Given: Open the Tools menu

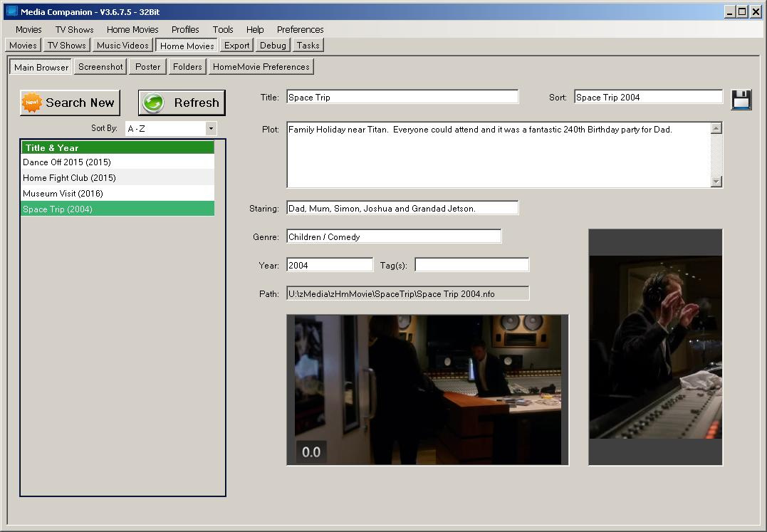Looking at the screenshot, I should pos(222,29).
